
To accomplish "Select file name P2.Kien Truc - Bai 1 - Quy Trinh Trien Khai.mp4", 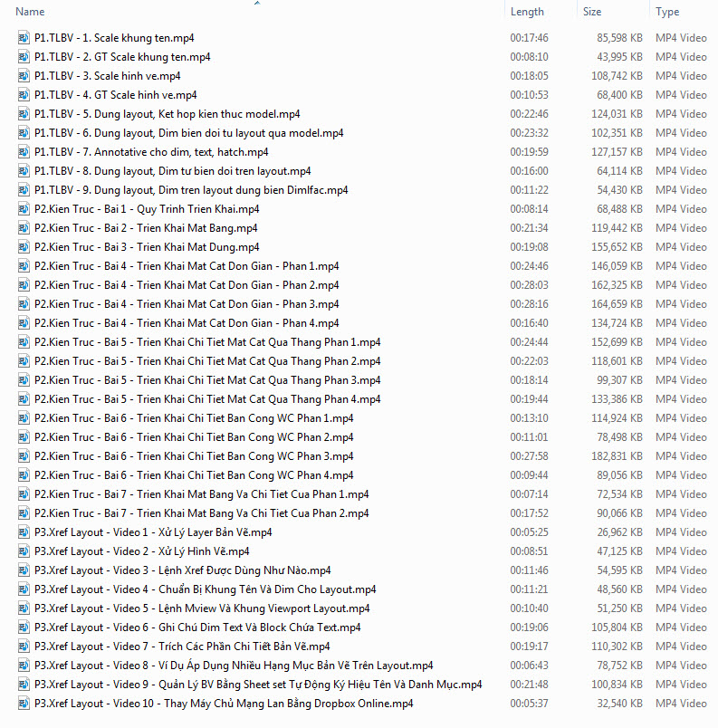I will pyautogui.click(x=147, y=209).
